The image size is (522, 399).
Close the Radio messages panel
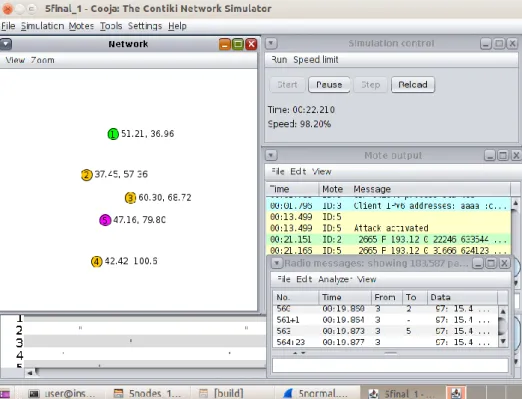click(504, 264)
